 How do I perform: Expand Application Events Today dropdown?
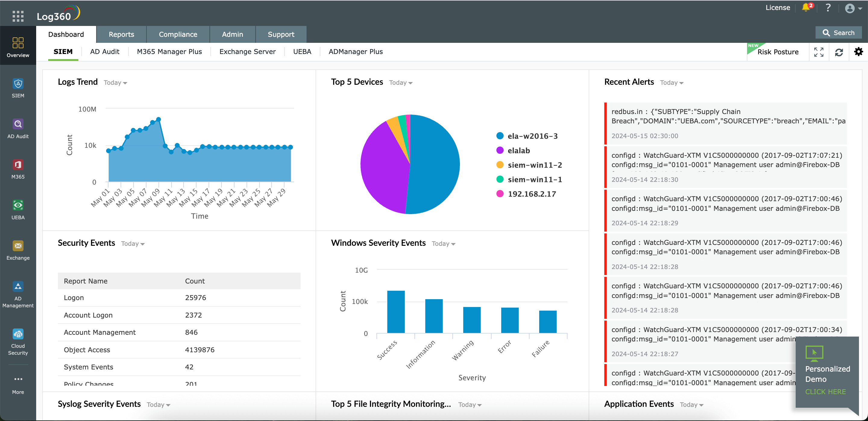point(691,404)
